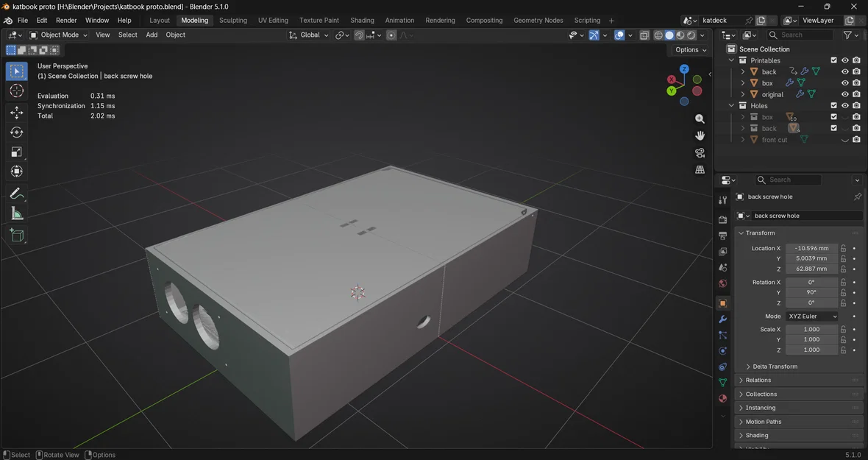Toggle proportional editing icon
This screenshot has width=868, height=460.
(391, 35)
